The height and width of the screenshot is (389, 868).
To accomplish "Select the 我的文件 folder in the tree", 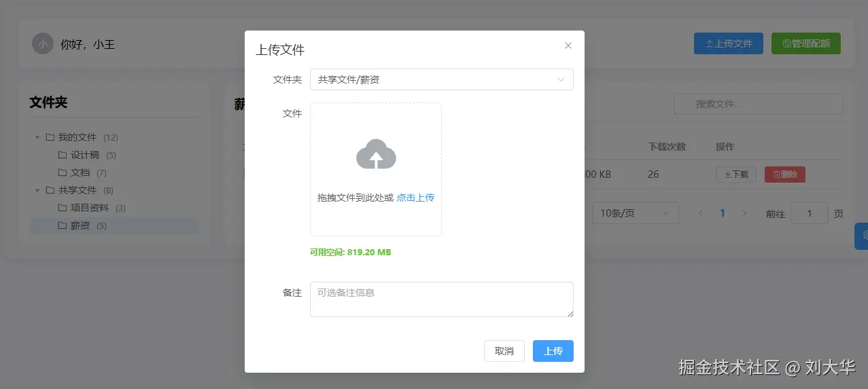I will pos(114,137).
